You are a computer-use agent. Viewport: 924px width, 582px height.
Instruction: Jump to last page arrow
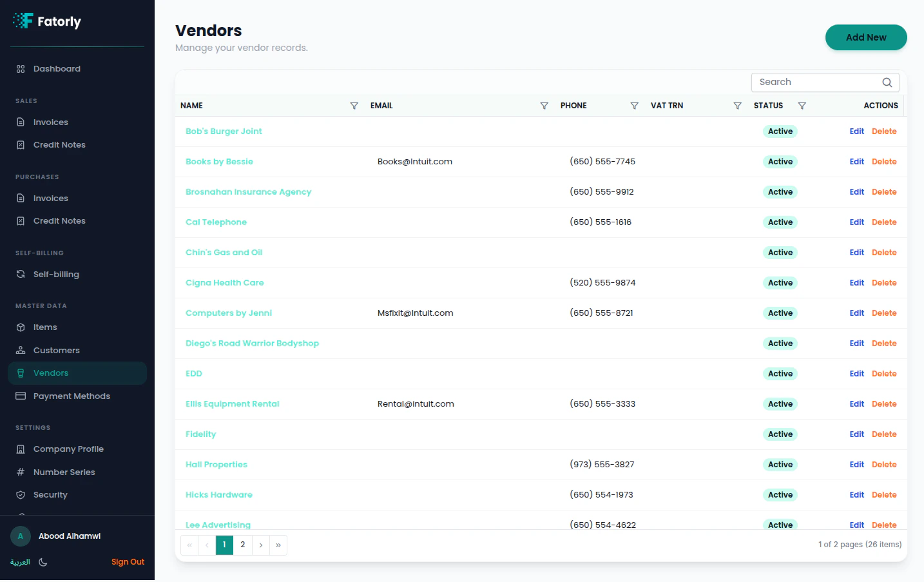278,545
